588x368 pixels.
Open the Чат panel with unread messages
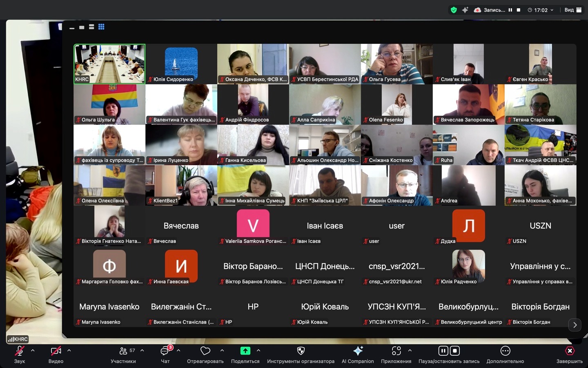click(x=165, y=351)
